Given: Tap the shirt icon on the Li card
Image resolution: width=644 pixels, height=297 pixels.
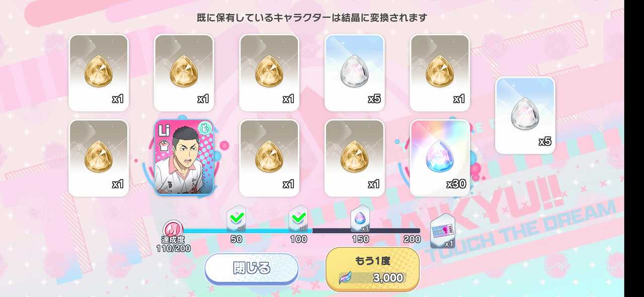Looking at the screenshot, I should [163, 145].
